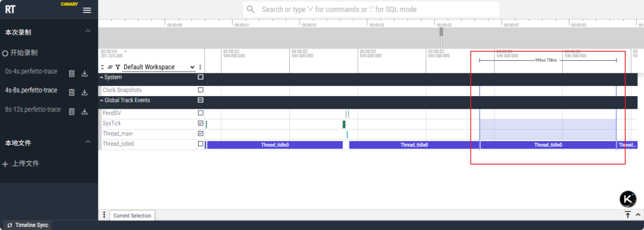Image resolution: width=644 pixels, height=230 pixels.
Task: Click the green SysTick slice near 544 500 000
Action: (344, 124)
